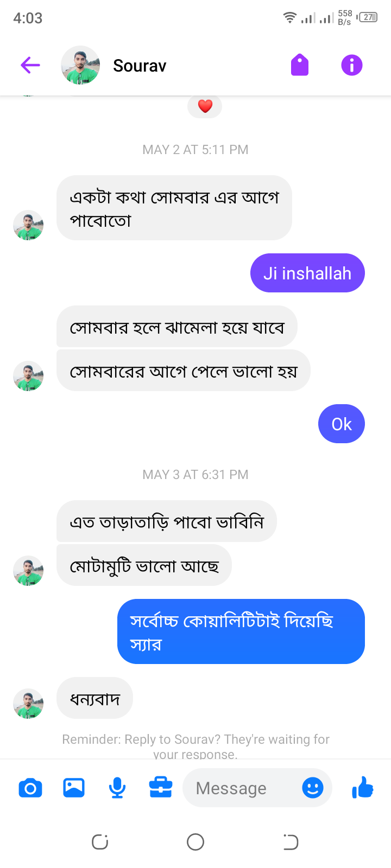Open the camera icon

tap(30, 788)
